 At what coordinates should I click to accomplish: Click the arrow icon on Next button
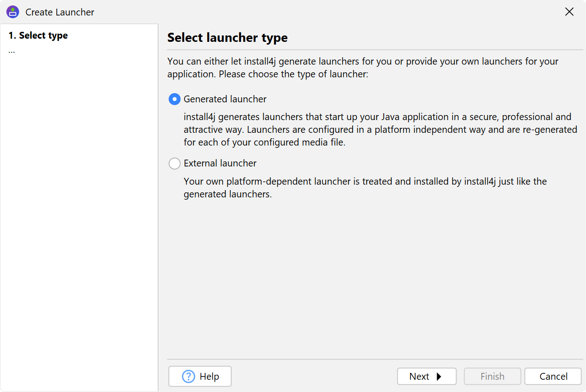(x=439, y=377)
